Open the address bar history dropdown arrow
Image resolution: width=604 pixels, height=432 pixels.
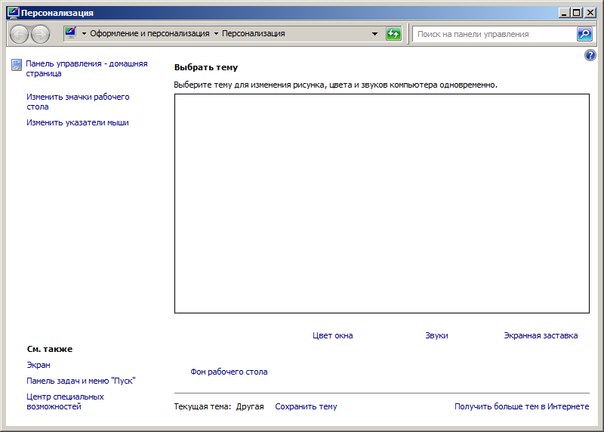374,34
